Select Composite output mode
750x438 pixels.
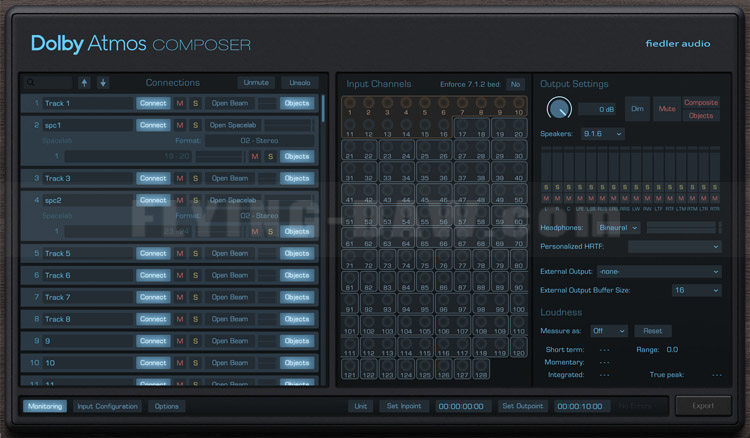click(701, 102)
